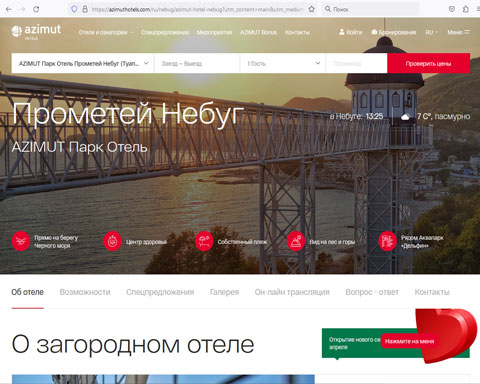Open the Меню hamburger menu
480x384 pixels.
click(x=459, y=32)
